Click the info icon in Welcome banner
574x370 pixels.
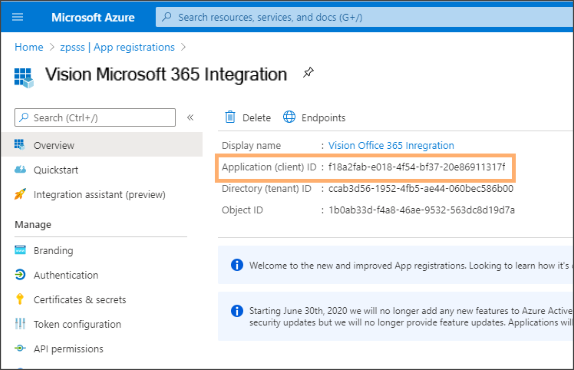tap(237, 265)
